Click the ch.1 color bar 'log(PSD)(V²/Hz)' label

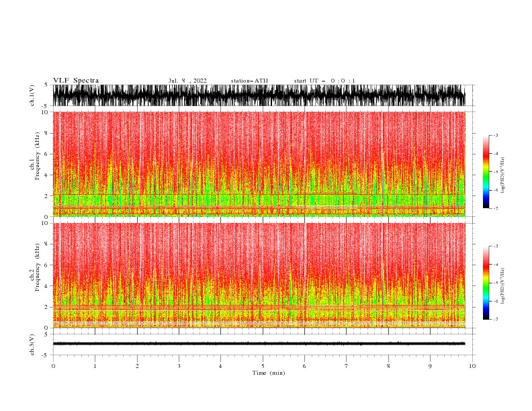[x=503, y=175]
